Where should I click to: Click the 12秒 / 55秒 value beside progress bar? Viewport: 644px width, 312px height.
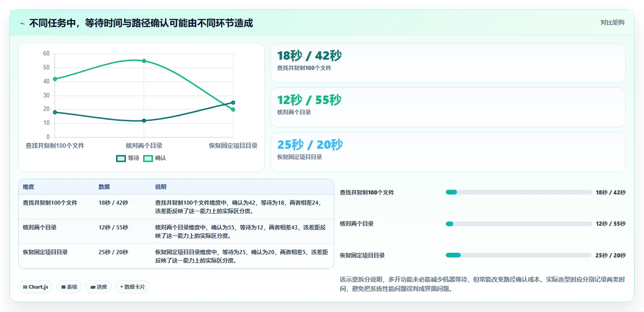610,224
